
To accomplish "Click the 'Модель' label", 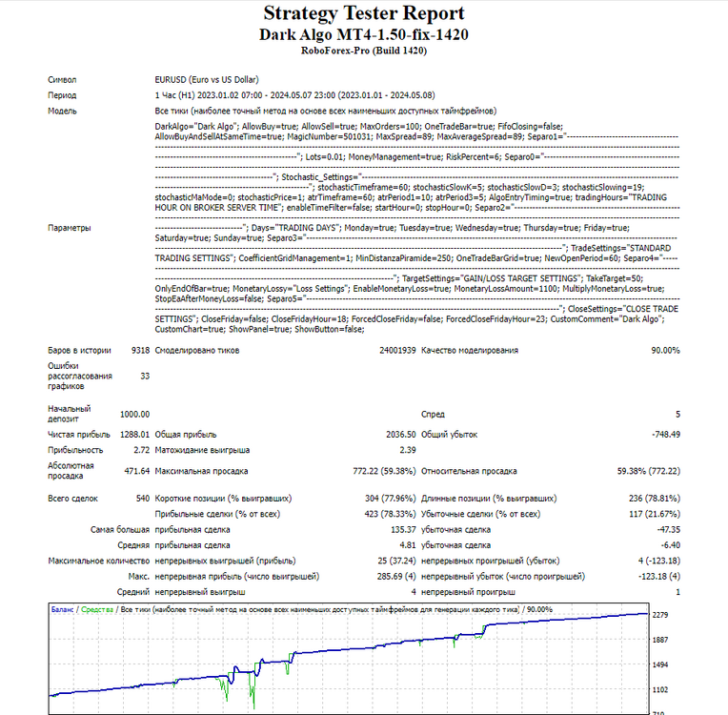I will tap(62, 111).
